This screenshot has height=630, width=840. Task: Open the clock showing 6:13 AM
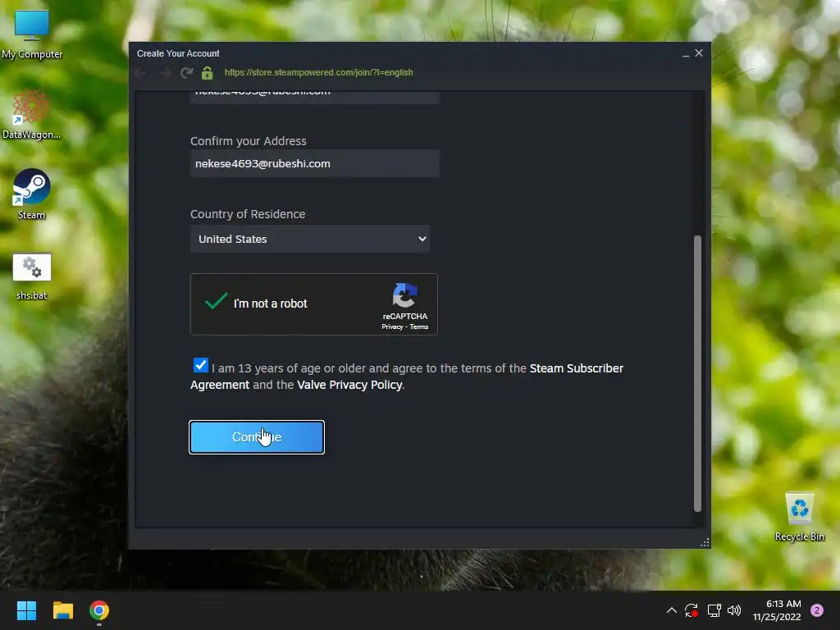[777, 610]
